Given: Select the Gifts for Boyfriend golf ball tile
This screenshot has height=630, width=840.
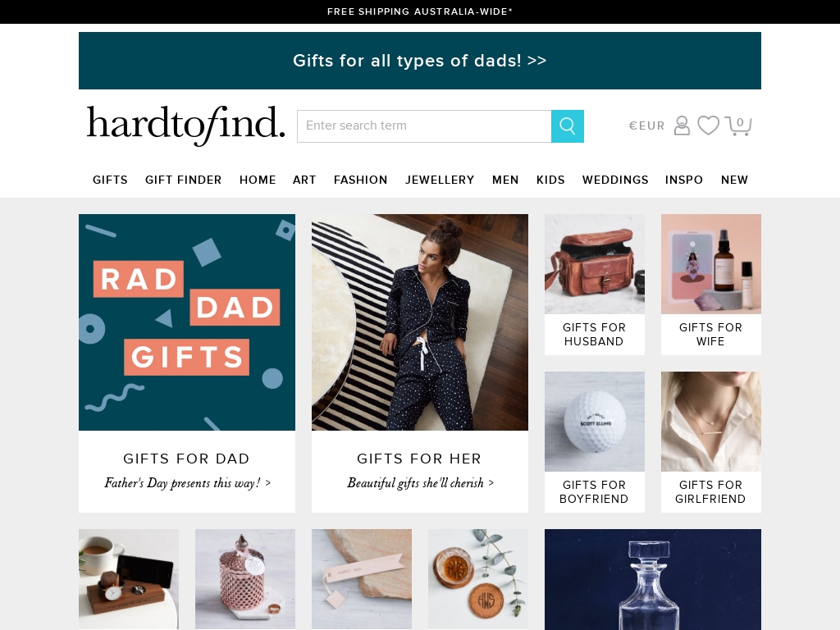Looking at the screenshot, I should [595, 442].
